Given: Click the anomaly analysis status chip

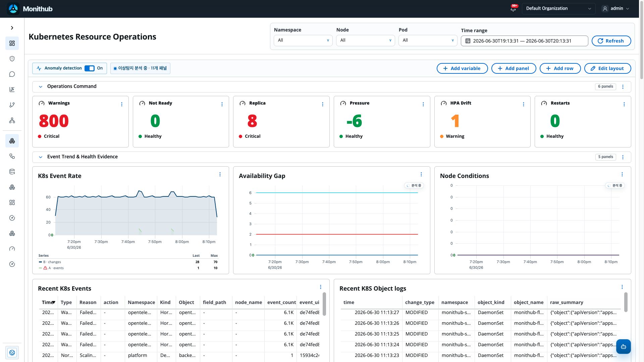Looking at the screenshot, I should coord(140,68).
